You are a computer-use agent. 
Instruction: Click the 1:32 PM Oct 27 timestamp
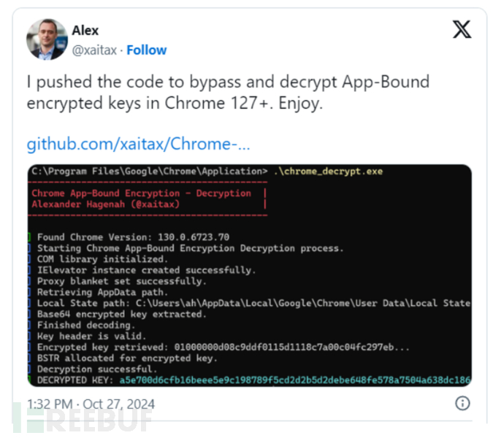[91, 404]
